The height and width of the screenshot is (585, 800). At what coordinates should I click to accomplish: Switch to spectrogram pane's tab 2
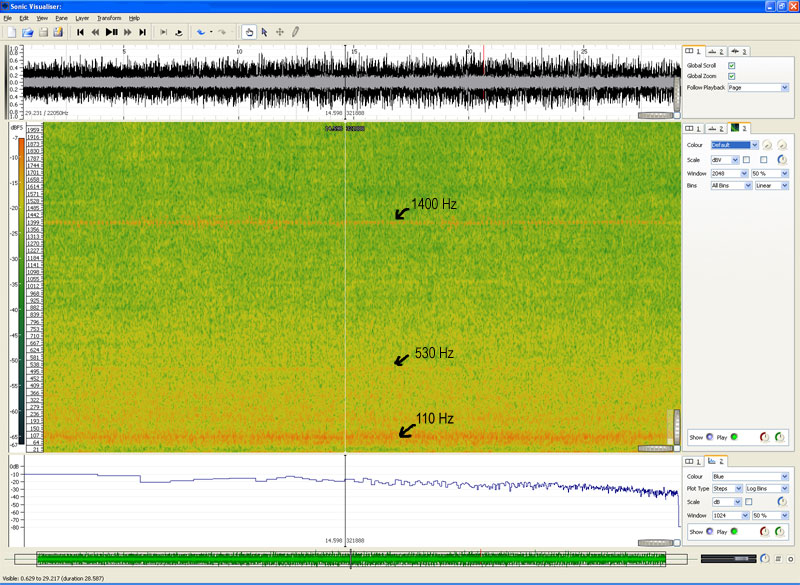[716, 129]
